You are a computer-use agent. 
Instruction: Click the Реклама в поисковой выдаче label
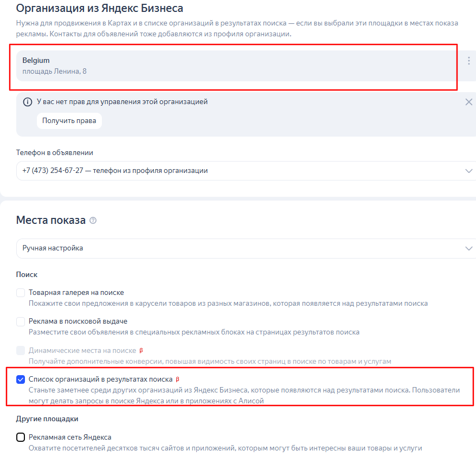pos(78,321)
